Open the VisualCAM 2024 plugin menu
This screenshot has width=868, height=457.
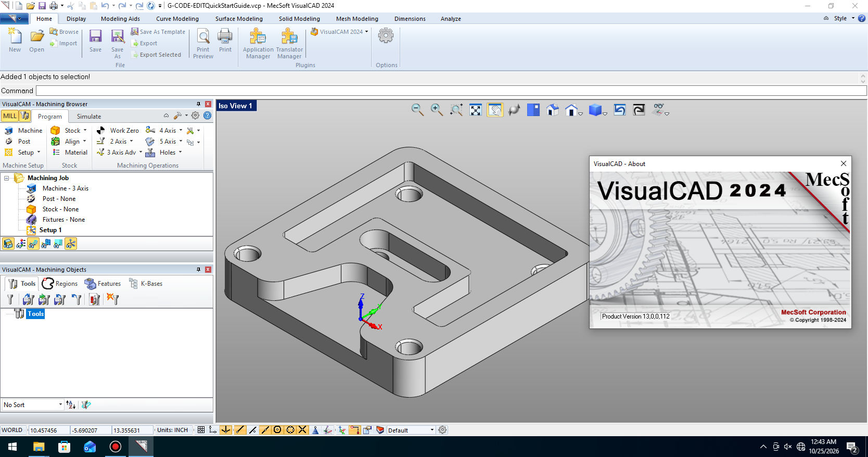[339, 32]
